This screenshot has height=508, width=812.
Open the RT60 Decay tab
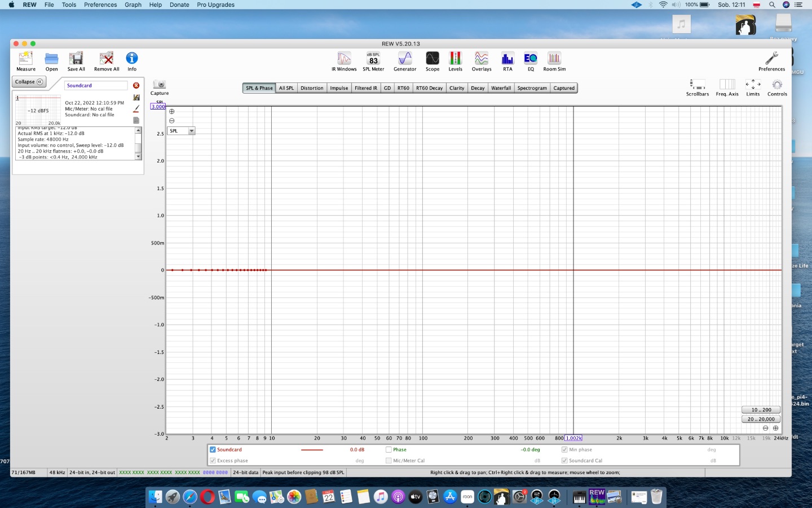pos(429,88)
